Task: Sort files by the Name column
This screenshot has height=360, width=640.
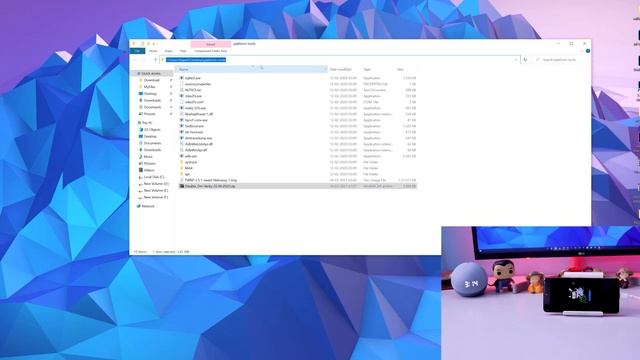Action: pos(251,69)
